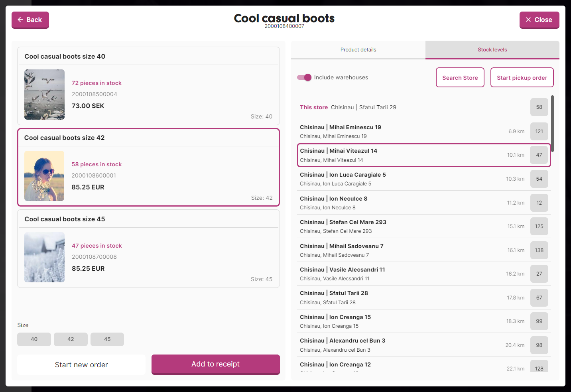This screenshot has width=571, height=392.
Task: Select size 42 option
Action: 71,339
